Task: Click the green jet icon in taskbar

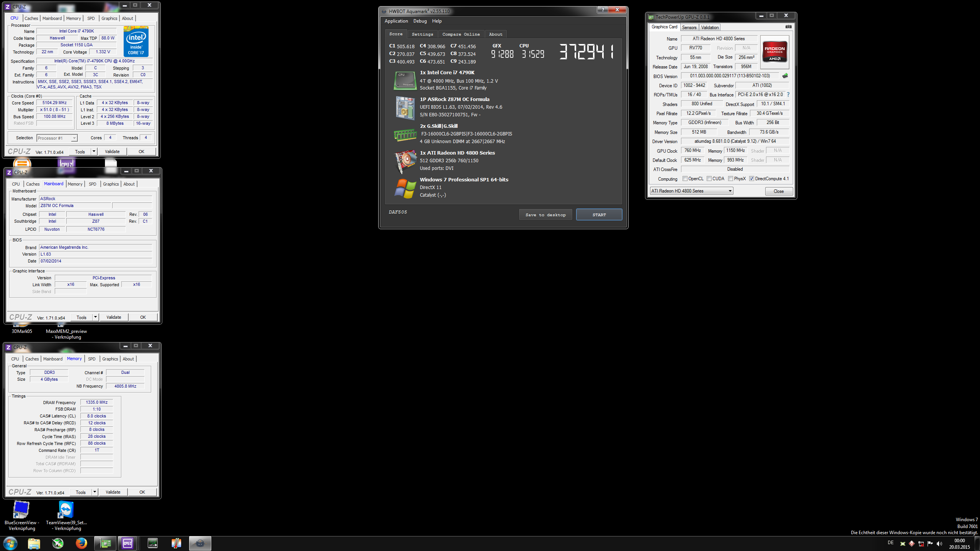Action: coord(58,543)
